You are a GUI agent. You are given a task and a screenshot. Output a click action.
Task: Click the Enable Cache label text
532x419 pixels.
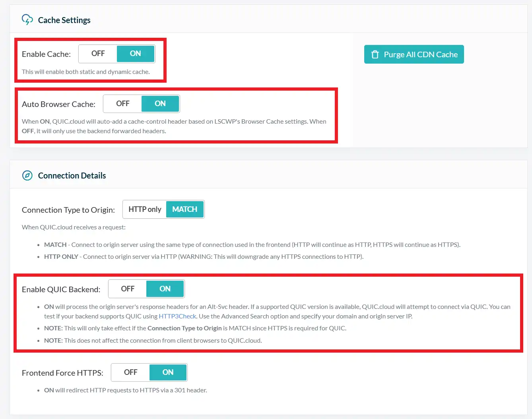(x=46, y=54)
